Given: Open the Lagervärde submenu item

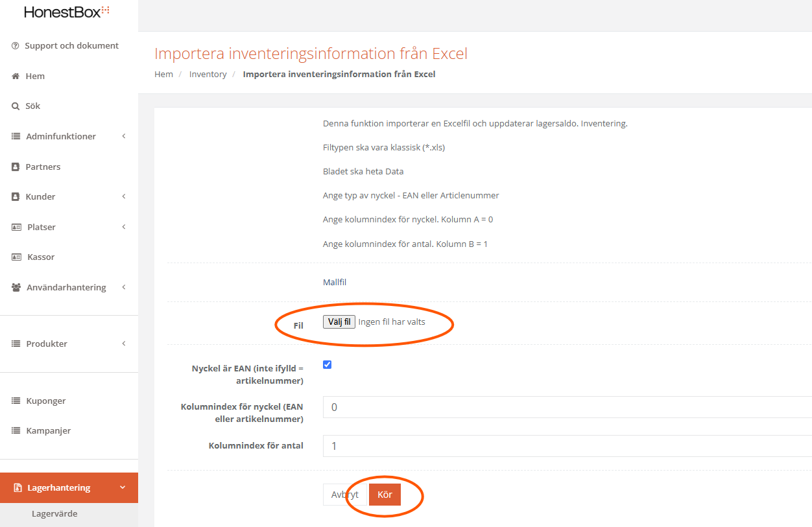Looking at the screenshot, I should [54, 514].
